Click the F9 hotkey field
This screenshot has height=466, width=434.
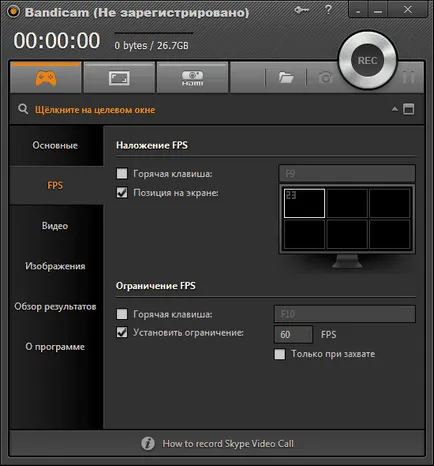click(x=347, y=173)
